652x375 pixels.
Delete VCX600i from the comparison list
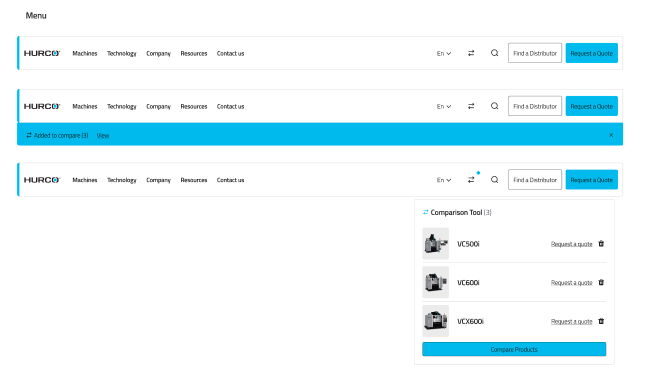(601, 321)
